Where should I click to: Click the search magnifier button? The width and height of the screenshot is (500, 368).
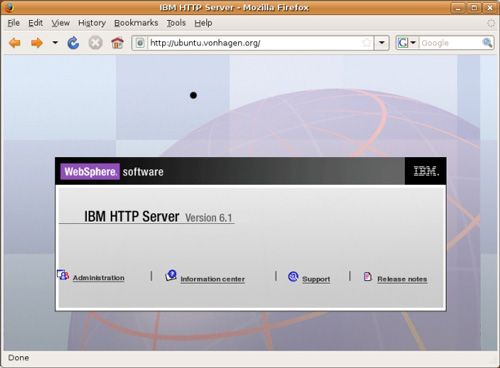487,43
